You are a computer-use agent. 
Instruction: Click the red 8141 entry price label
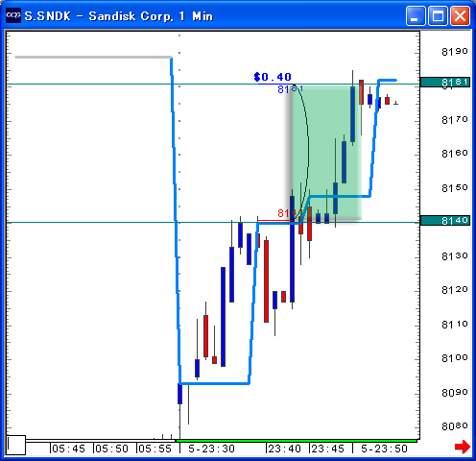click(x=288, y=213)
